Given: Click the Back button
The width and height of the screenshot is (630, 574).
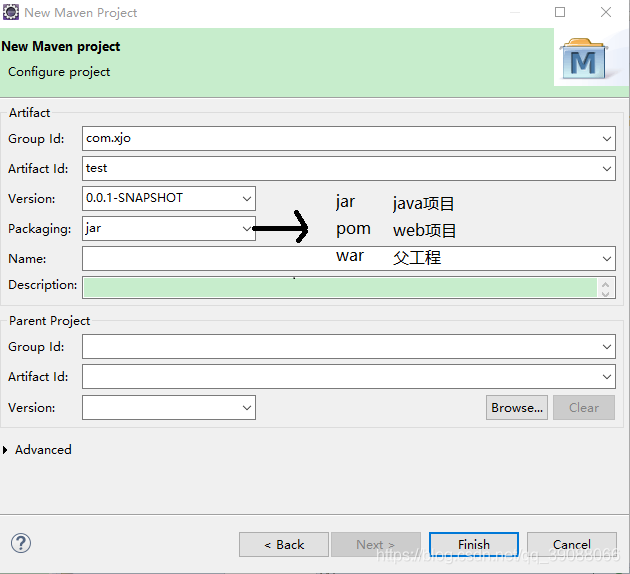Looking at the screenshot, I should (284, 545).
